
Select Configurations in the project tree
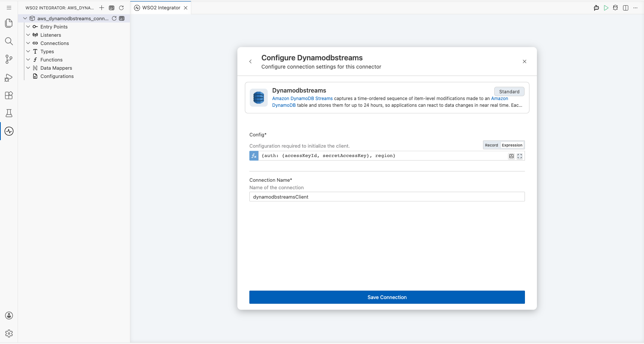tap(57, 76)
